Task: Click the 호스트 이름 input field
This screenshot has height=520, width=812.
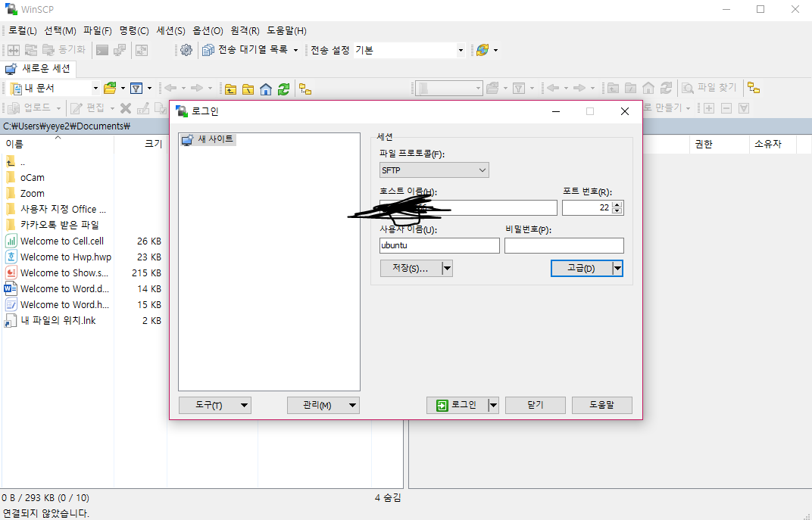Action: point(468,208)
